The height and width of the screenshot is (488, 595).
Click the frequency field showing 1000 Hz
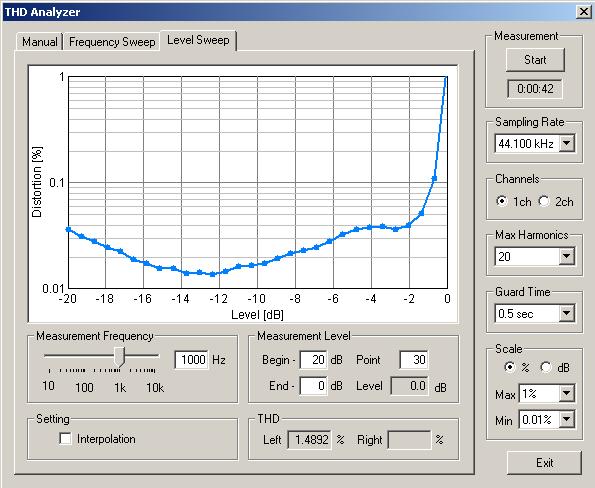[191, 359]
